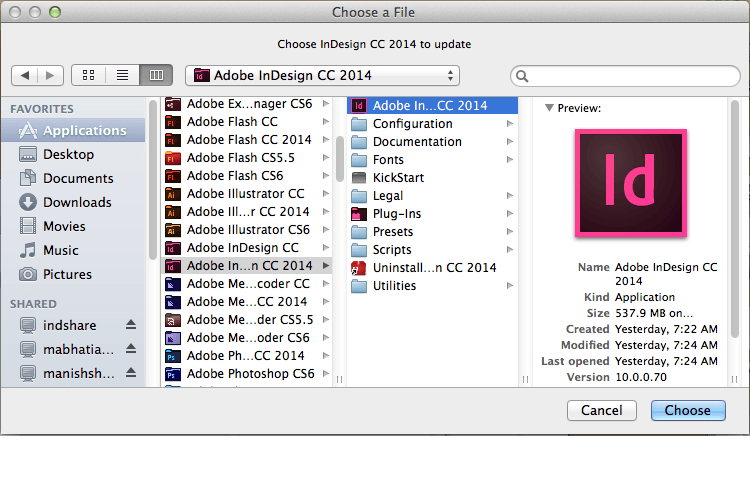The height and width of the screenshot is (481, 750).
Task: Click the sidebar scrollbar thumb
Action: pos(153,179)
